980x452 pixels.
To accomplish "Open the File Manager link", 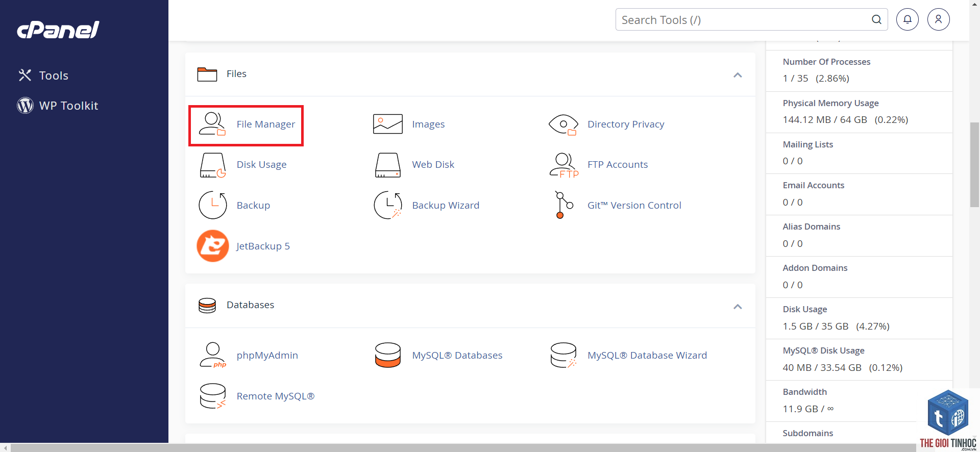I will [x=266, y=124].
